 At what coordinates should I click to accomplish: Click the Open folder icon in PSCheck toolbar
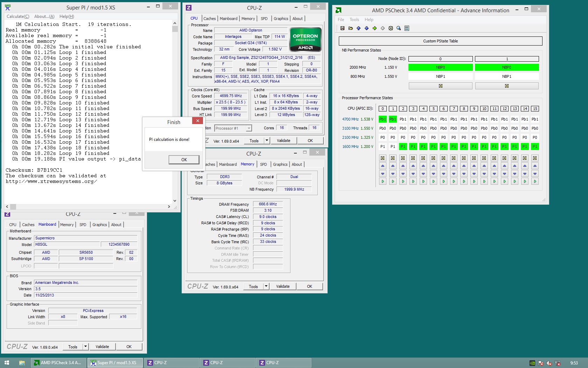(350, 28)
